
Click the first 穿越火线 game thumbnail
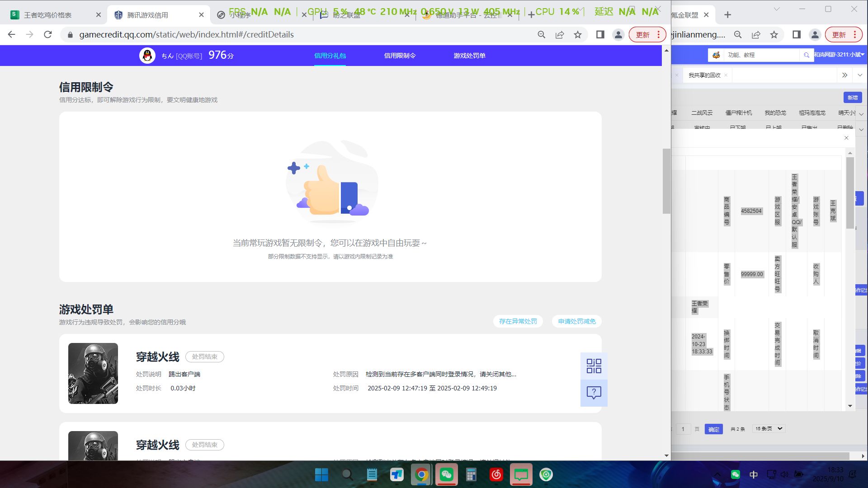tap(93, 373)
